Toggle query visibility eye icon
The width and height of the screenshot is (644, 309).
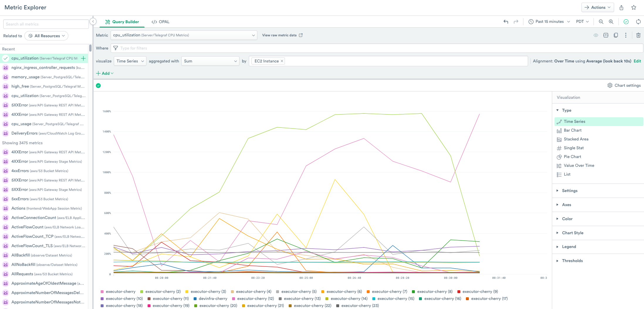coord(596,35)
